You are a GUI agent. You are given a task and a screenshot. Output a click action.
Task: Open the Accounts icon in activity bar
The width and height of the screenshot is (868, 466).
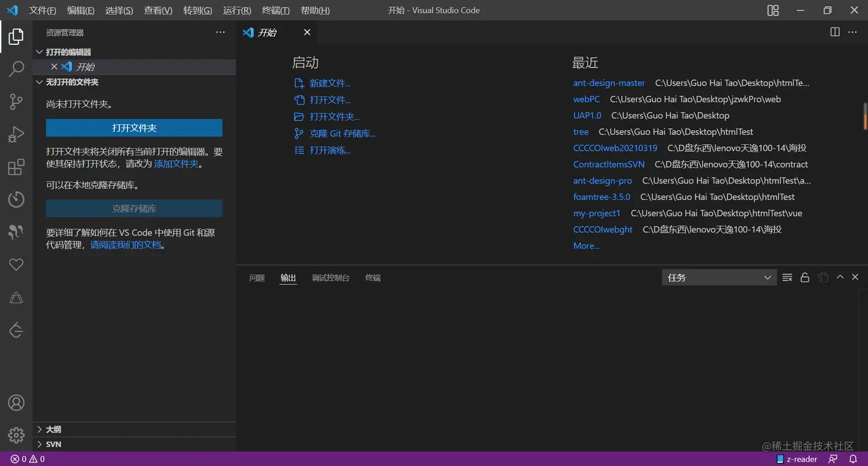click(16, 402)
